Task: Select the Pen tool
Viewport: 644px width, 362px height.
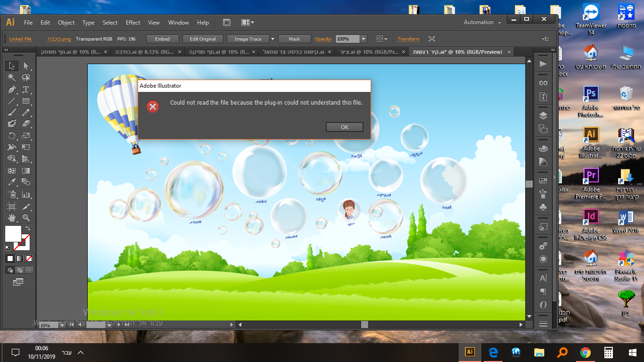Action: point(12,90)
